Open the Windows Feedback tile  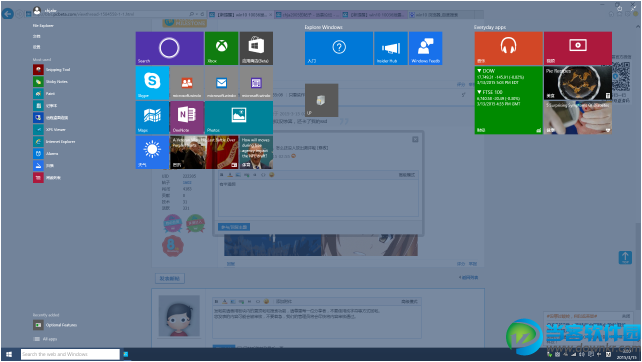[425, 48]
